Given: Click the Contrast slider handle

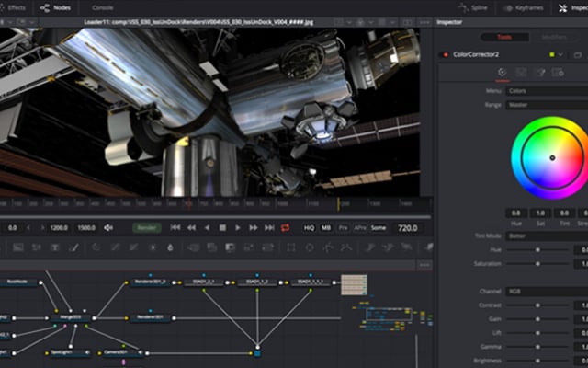Looking at the screenshot, I should (537, 305).
